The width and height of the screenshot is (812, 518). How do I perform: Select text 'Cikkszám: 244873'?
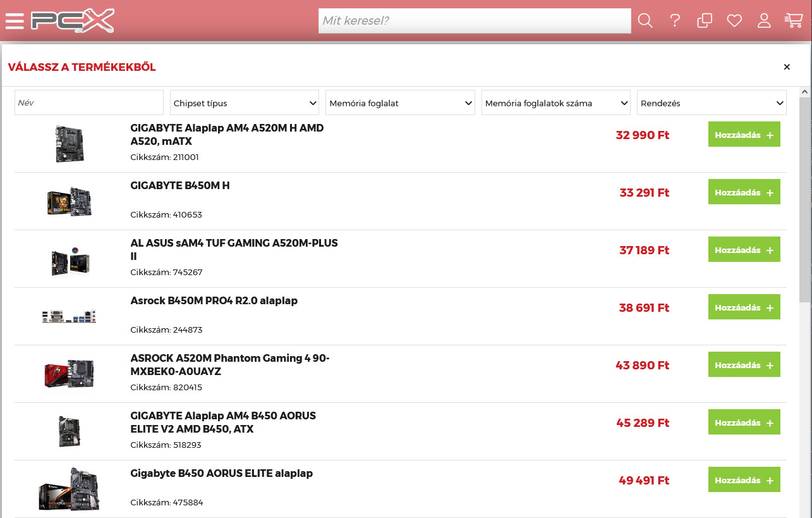166,330
